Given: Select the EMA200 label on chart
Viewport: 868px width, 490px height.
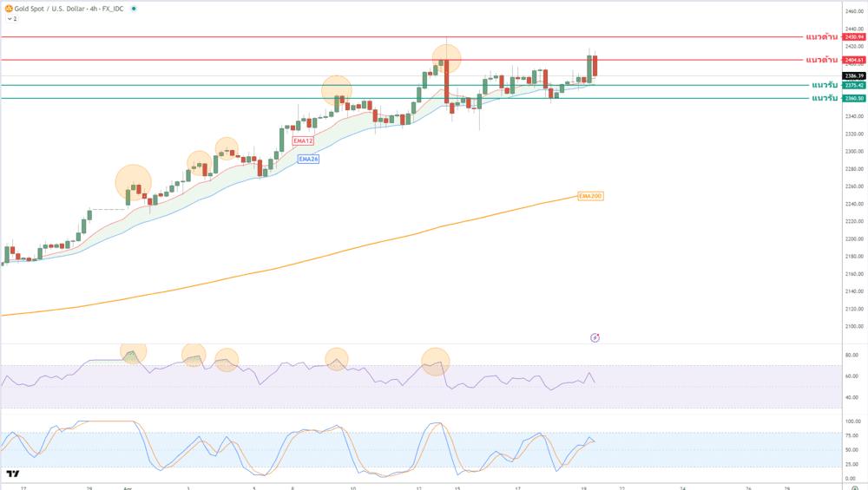Looking at the screenshot, I should 590,196.
